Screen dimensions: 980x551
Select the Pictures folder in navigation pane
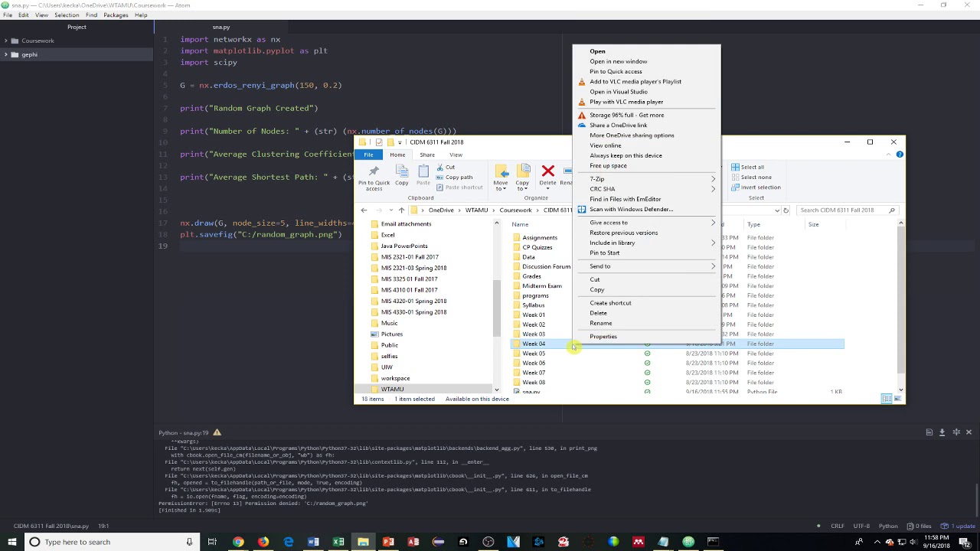(x=391, y=334)
